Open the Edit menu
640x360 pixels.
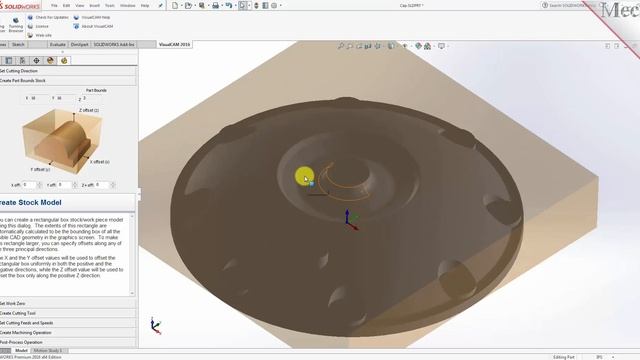tap(67, 6)
